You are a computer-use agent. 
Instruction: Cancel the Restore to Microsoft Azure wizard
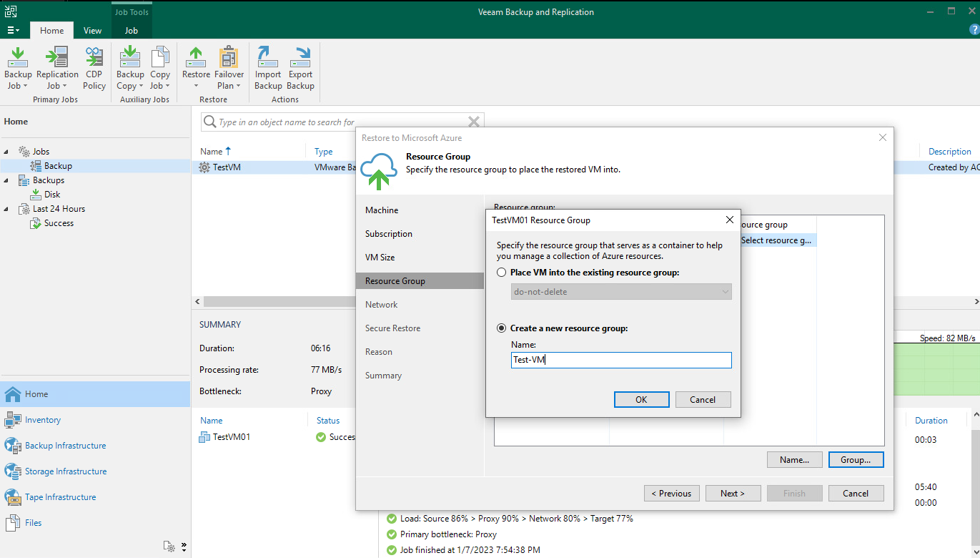pyautogui.click(x=856, y=494)
